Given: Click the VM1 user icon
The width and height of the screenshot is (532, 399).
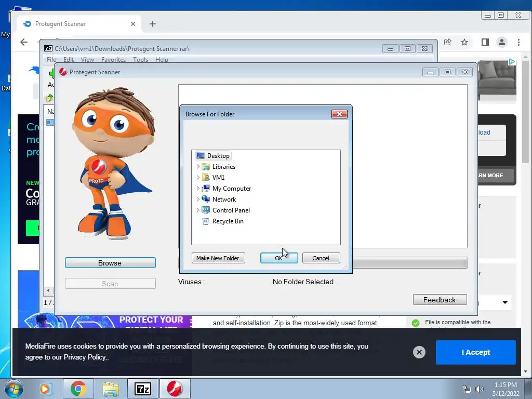Looking at the screenshot, I should tap(206, 178).
